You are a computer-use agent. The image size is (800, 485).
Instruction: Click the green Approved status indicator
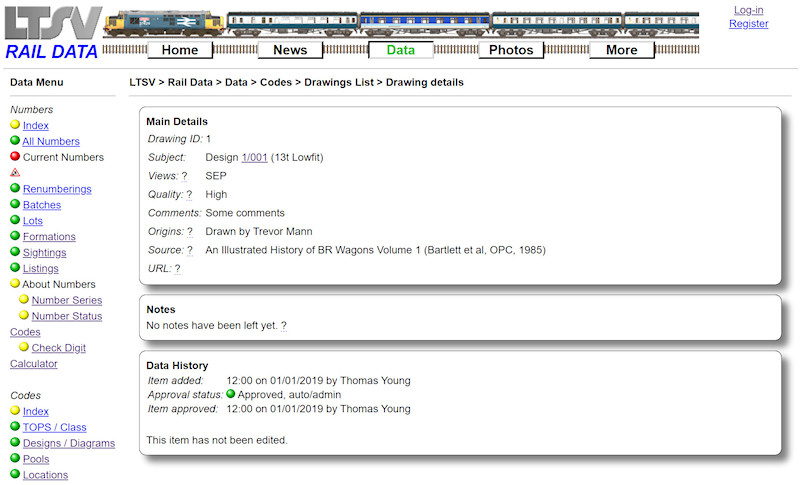point(231,394)
